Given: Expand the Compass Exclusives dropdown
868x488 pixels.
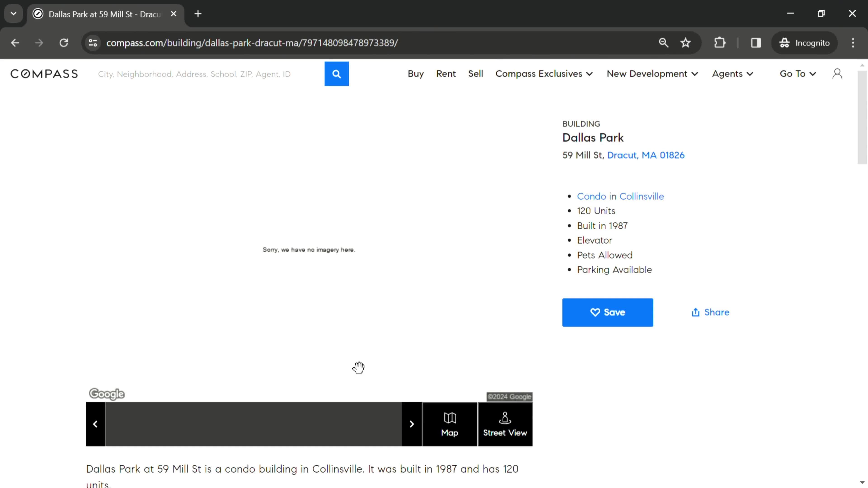Looking at the screenshot, I should 544,74.
